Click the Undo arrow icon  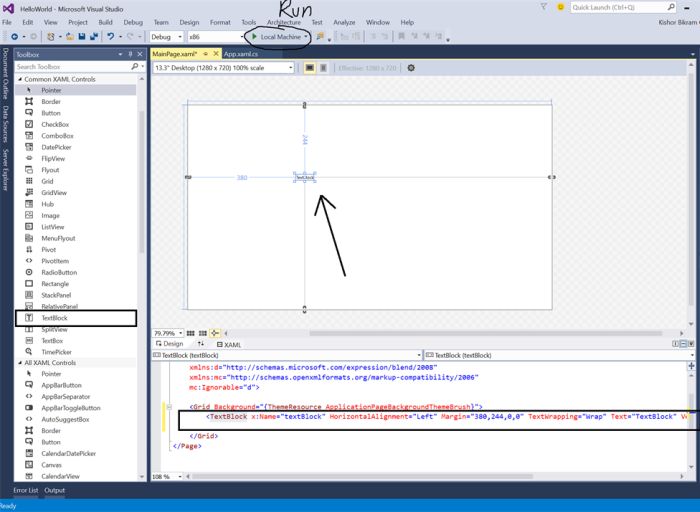pyautogui.click(x=111, y=37)
